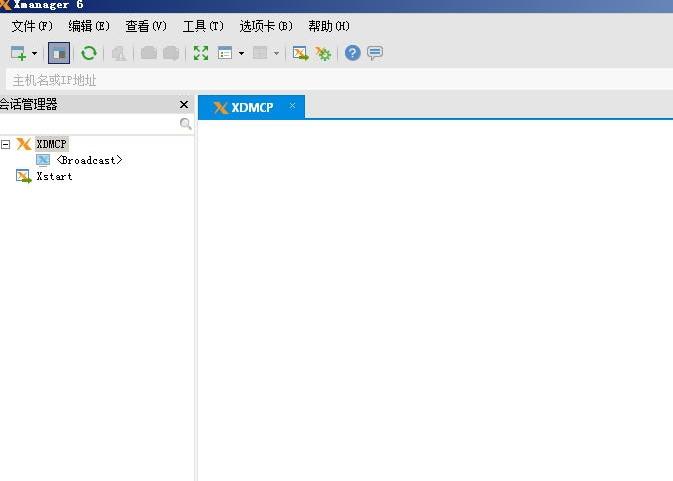
Task: Click the first greyed-out copy icon
Action: pos(149,53)
